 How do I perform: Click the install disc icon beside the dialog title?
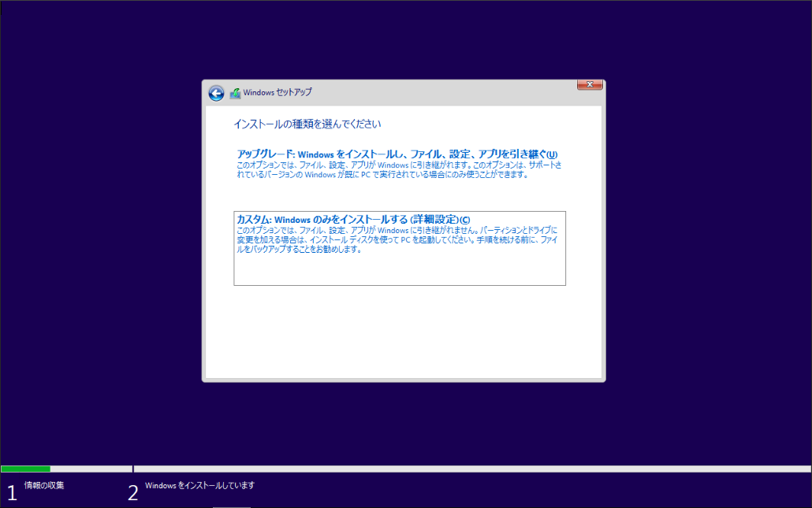click(234, 92)
